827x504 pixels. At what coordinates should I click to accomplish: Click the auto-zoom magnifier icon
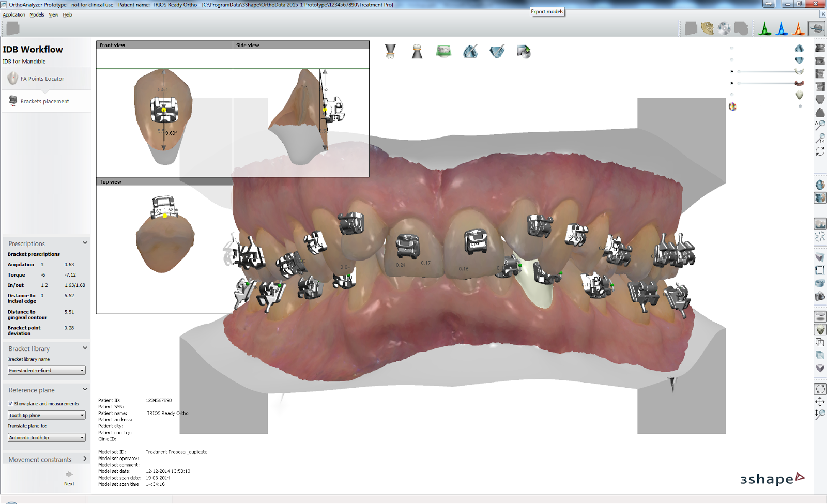(x=820, y=125)
